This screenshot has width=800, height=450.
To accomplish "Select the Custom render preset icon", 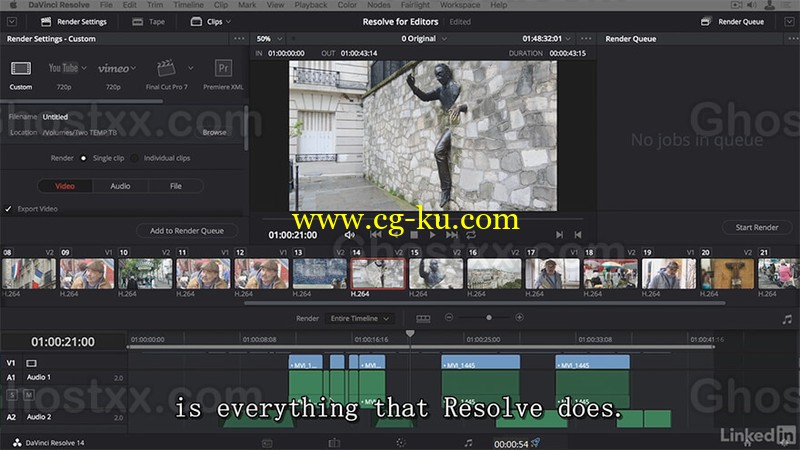I will pos(21,68).
